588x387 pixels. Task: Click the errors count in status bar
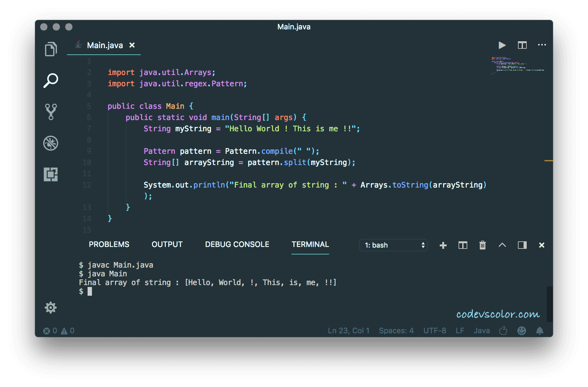[50, 331]
